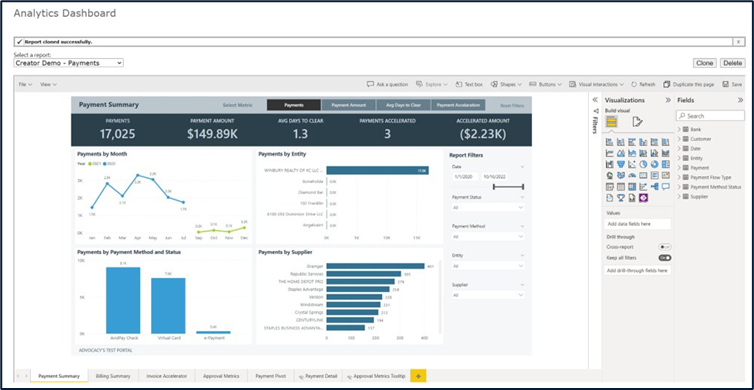This screenshot has height=390, width=754.
Task: Select the KPI visual icon
Action: 666,175
